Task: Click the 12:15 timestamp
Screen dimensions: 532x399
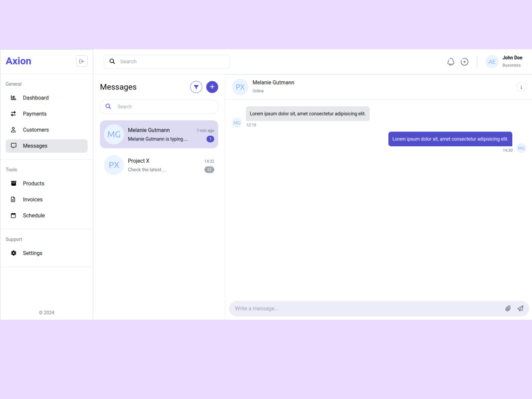Action: (x=251, y=125)
